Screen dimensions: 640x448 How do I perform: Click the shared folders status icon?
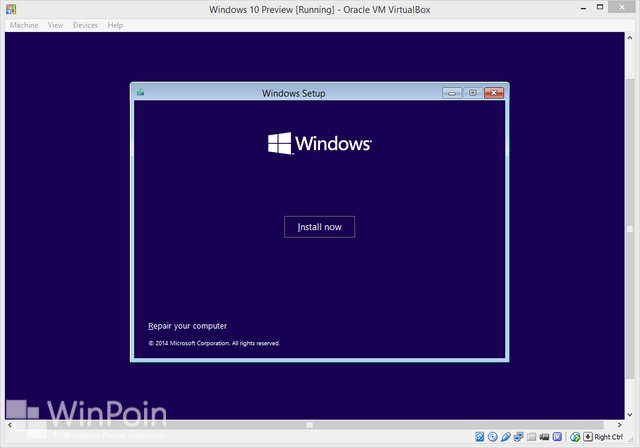point(531,437)
